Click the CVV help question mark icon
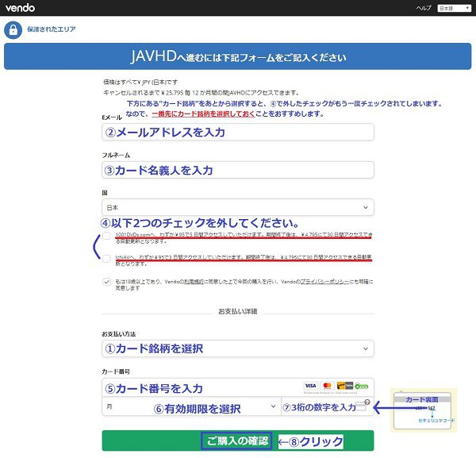Image resolution: width=476 pixels, height=458 pixels. point(367,402)
